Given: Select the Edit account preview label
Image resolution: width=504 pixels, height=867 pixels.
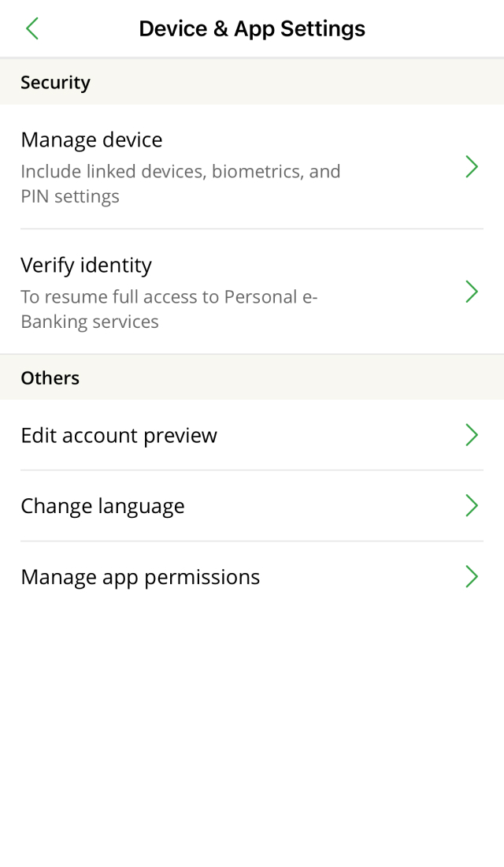Looking at the screenshot, I should point(119,436).
